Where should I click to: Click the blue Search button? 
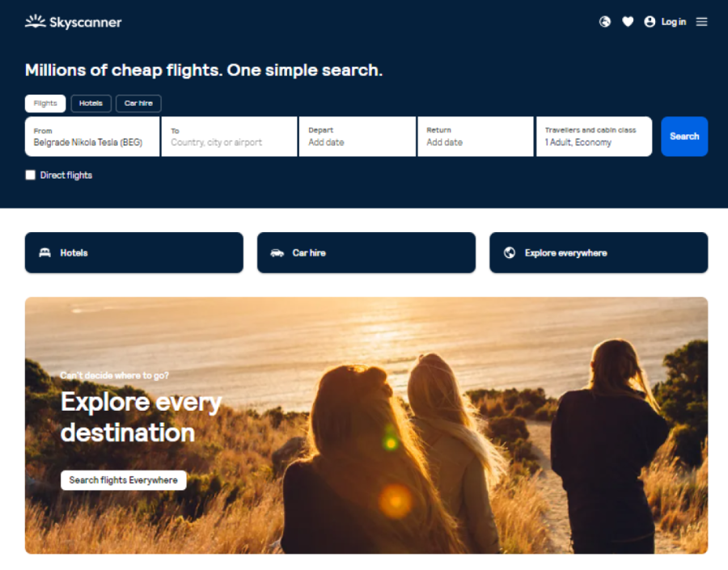[684, 137]
